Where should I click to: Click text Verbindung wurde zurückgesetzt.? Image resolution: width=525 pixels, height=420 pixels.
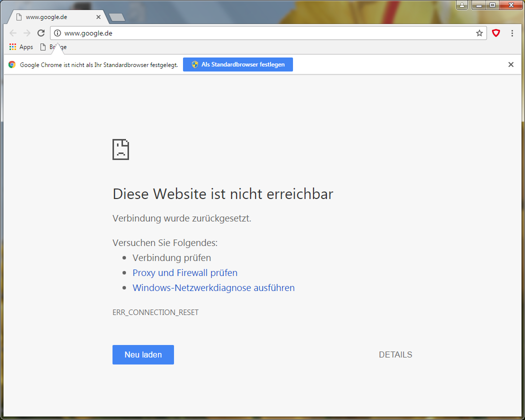pyautogui.click(x=182, y=218)
